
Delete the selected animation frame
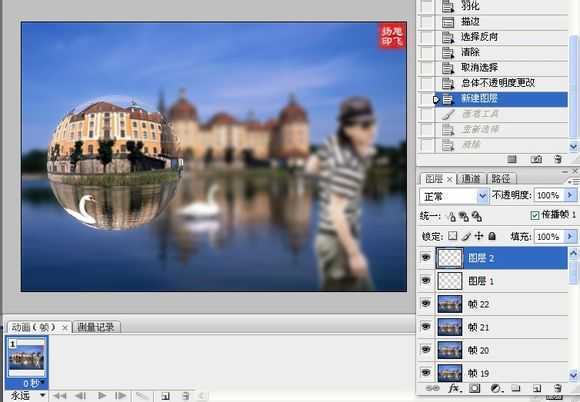point(186,396)
